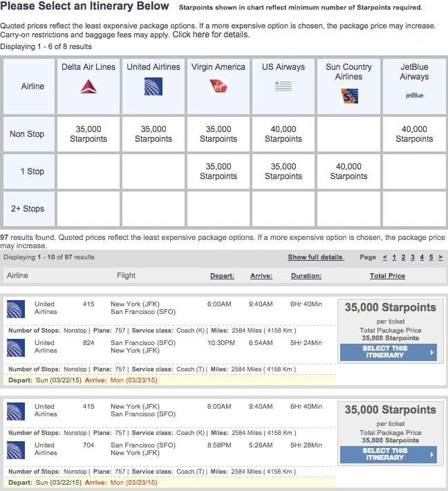Screen dimensions: 448x491
Task: Select itinerary with return flight 824
Action: click(389, 352)
